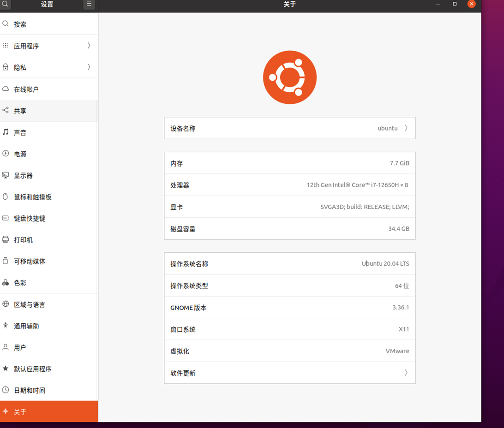Click the OS name Ubuntu 20.04 LTS
The height and width of the screenshot is (428, 504).
coord(385,264)
